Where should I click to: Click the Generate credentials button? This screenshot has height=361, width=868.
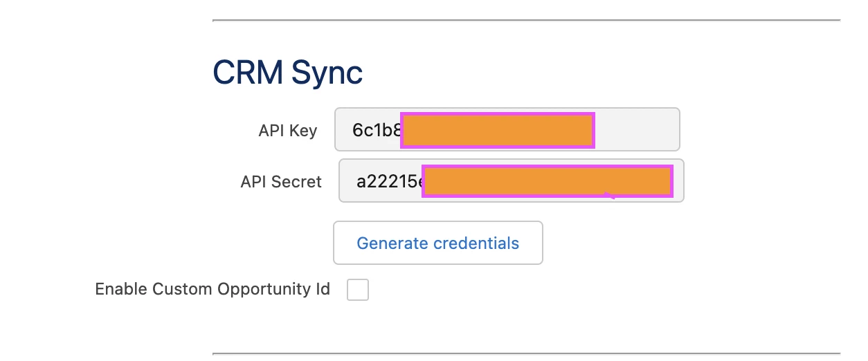pos(437,243)
